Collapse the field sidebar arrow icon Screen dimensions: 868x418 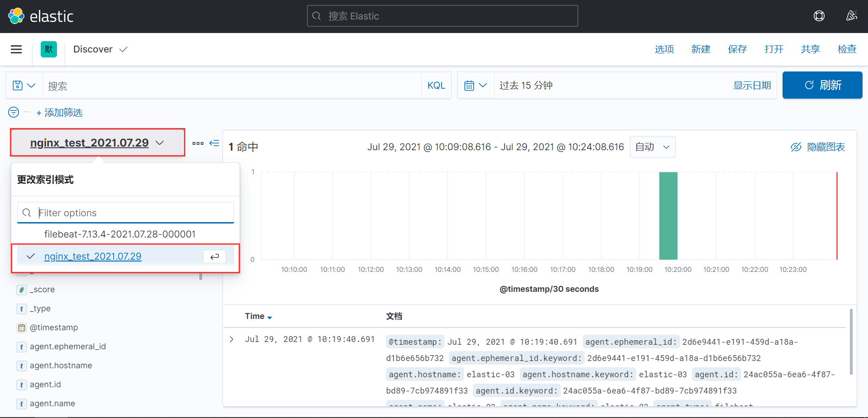[x=214, y=143]
